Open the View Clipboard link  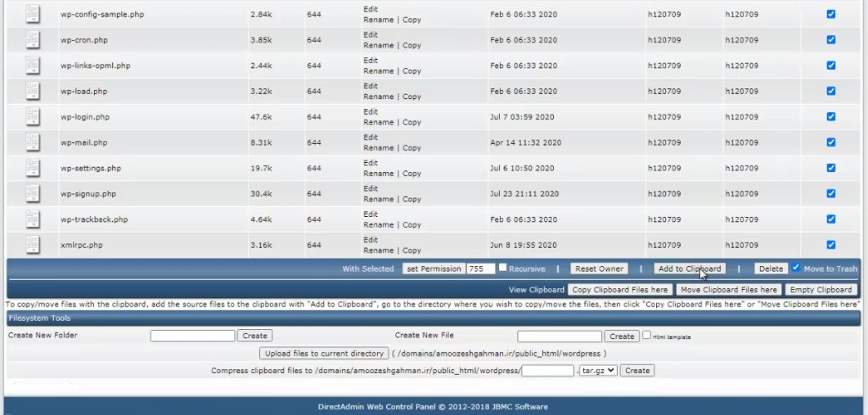pyautogui.click(x=537, y=290)
